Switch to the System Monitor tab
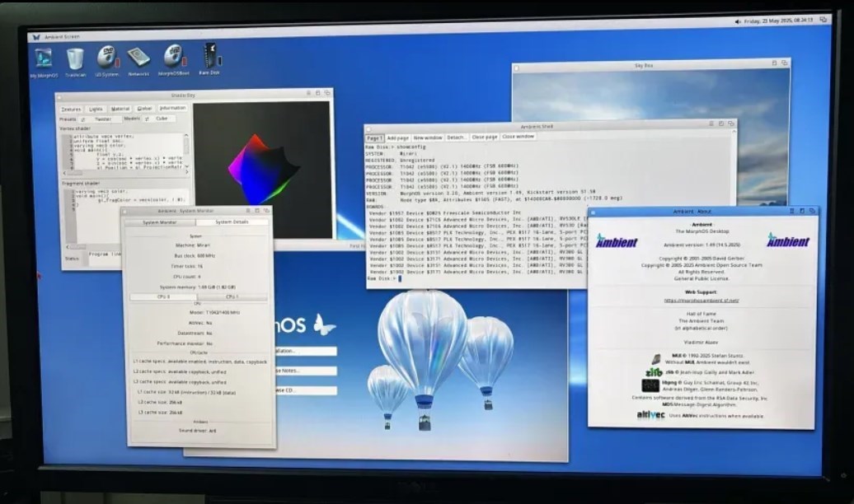 pyautogui.click(x=159, y=222)
